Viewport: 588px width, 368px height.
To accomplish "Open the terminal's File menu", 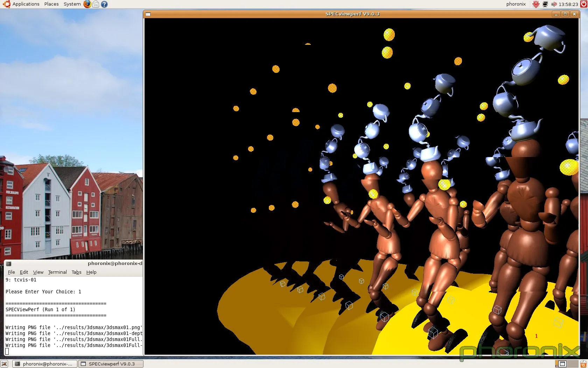I will [x=11, y=272].
